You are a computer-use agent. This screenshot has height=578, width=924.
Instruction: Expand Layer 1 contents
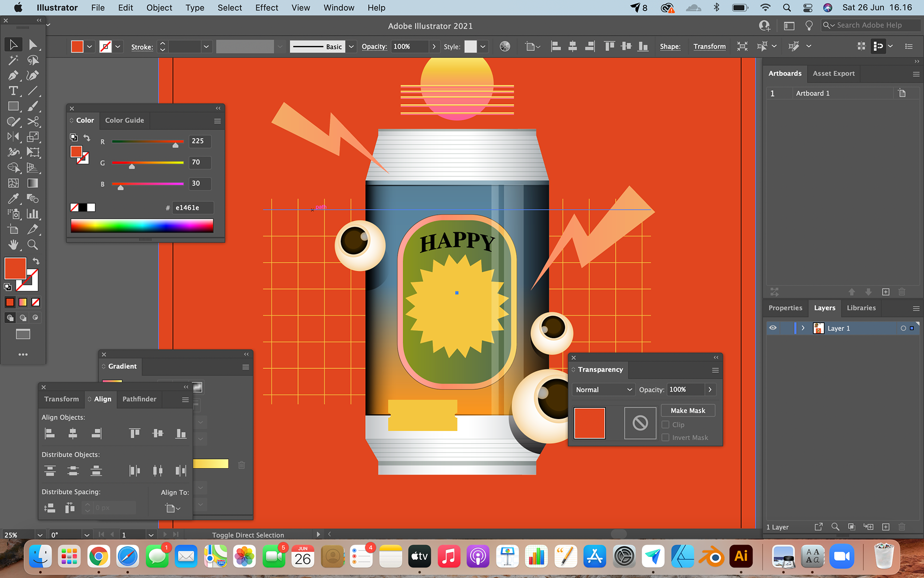(x=803, y=328)
